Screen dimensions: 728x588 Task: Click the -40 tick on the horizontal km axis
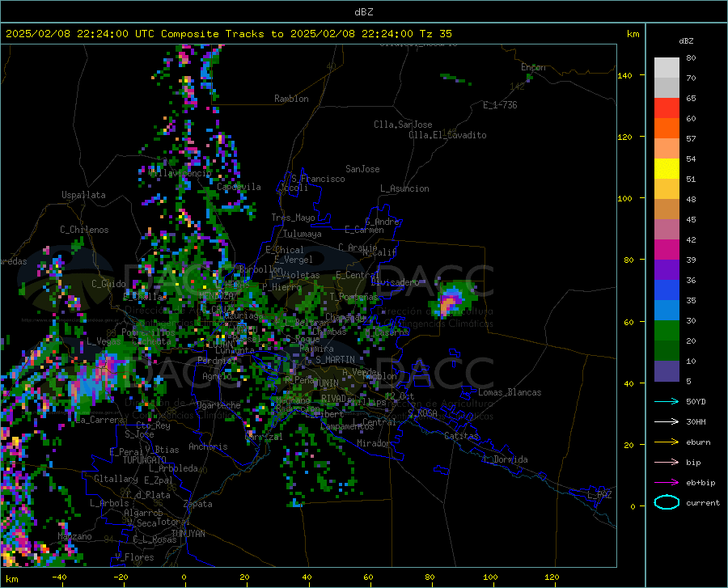click(59, 577)
